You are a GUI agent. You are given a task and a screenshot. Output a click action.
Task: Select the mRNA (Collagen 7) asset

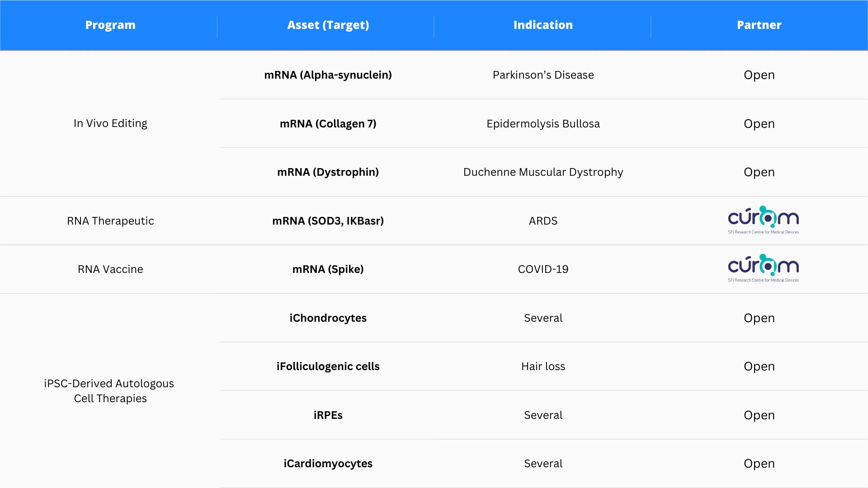tap(328, 124)
